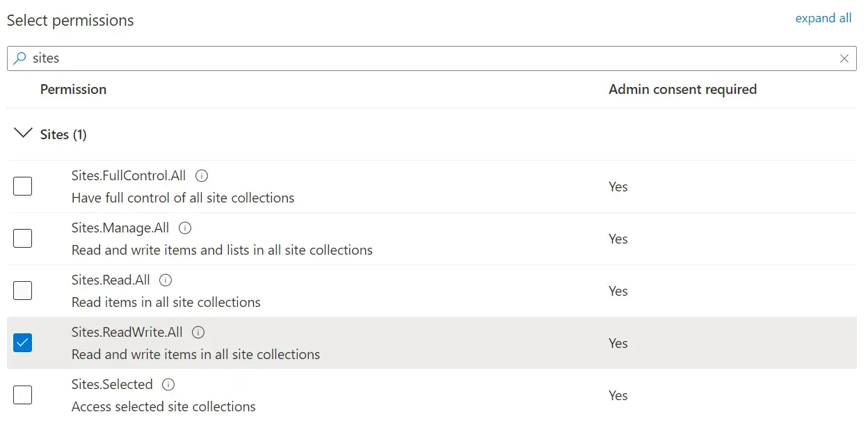The image size is (868, 421).
Task: Click info icon next to Sites.ReadWrite.All
Action: pyautogui.click(x=198, y=332)
